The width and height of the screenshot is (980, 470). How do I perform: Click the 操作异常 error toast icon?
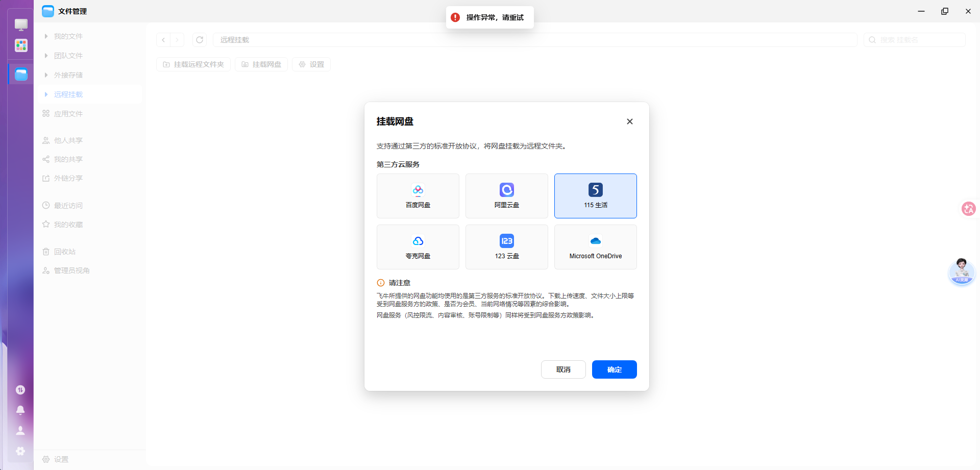pos(455,17)
